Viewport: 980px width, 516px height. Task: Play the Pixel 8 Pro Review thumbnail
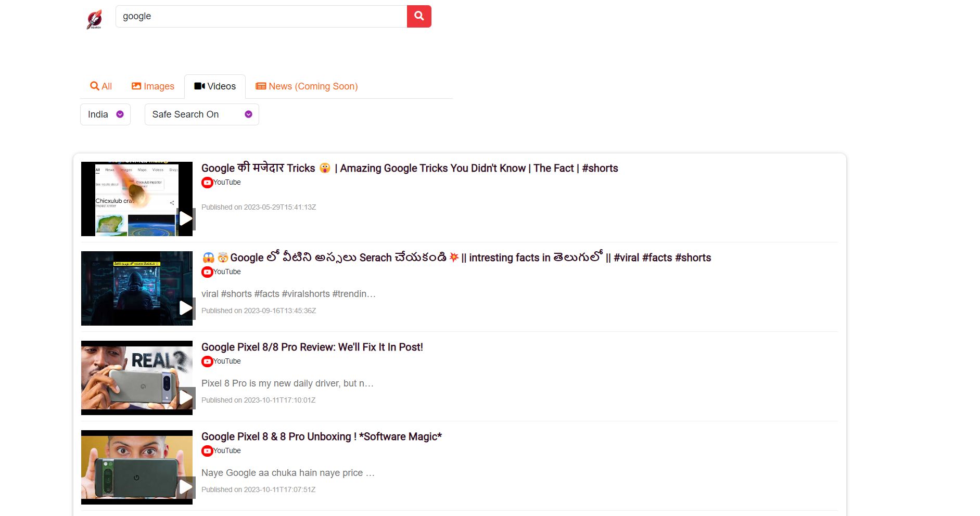(x=137, y=378)
